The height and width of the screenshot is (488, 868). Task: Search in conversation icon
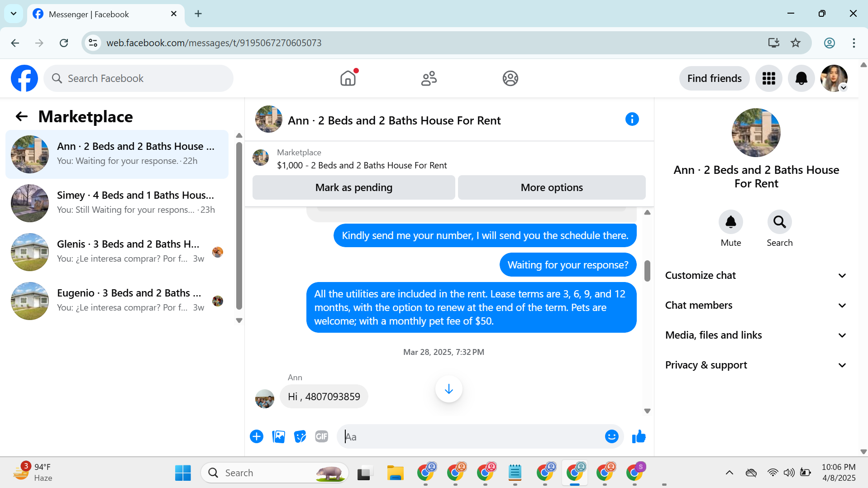tap(779, 222)
